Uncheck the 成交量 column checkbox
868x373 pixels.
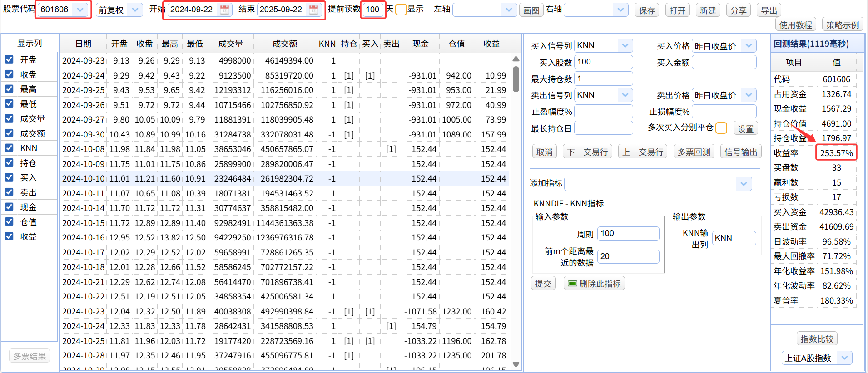[x=9, y=118]
